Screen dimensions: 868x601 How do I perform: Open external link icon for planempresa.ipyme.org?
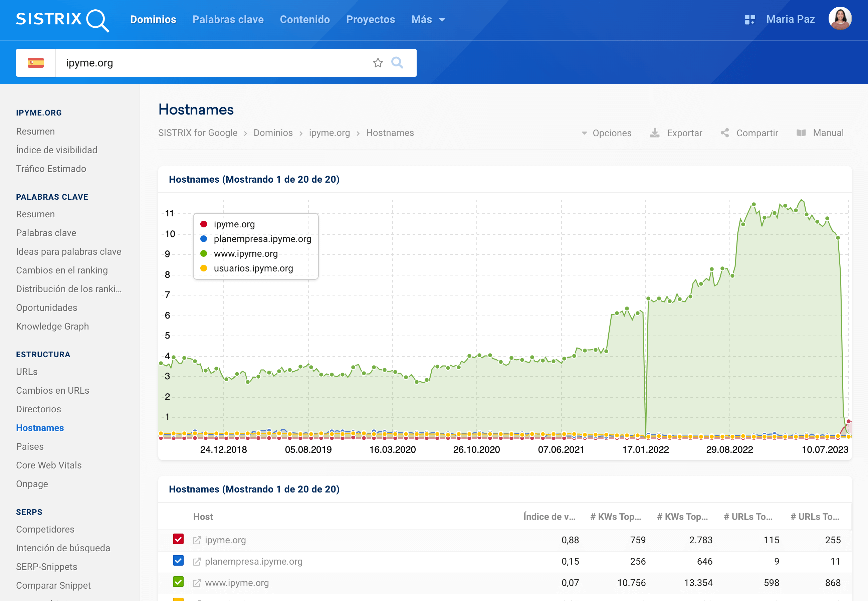pos(197,562)
